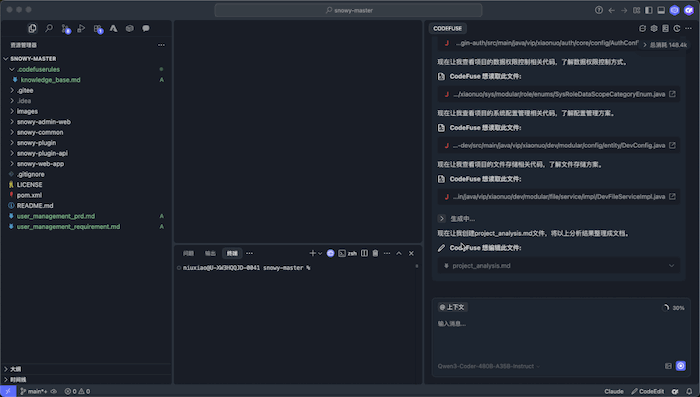Show more panel tabs (…) next to 终端
This screenshot has width=700, height=397.
(x=250, y=253)
